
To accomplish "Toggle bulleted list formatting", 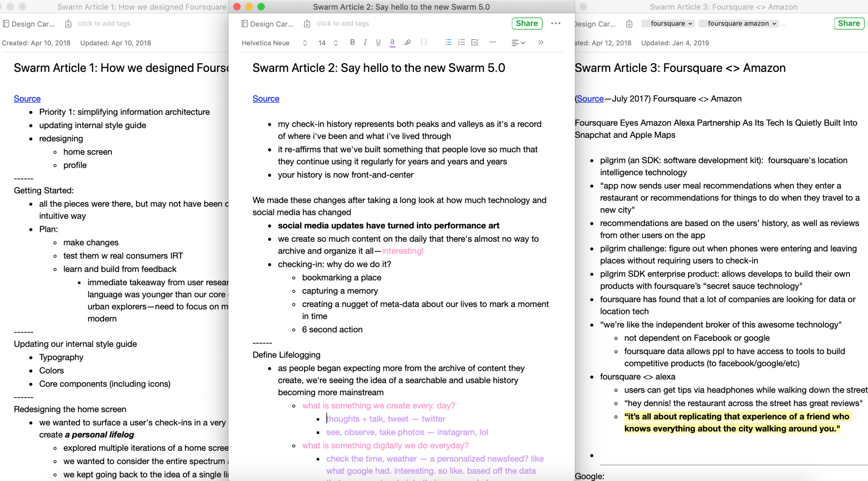I will tap(448, 42).
